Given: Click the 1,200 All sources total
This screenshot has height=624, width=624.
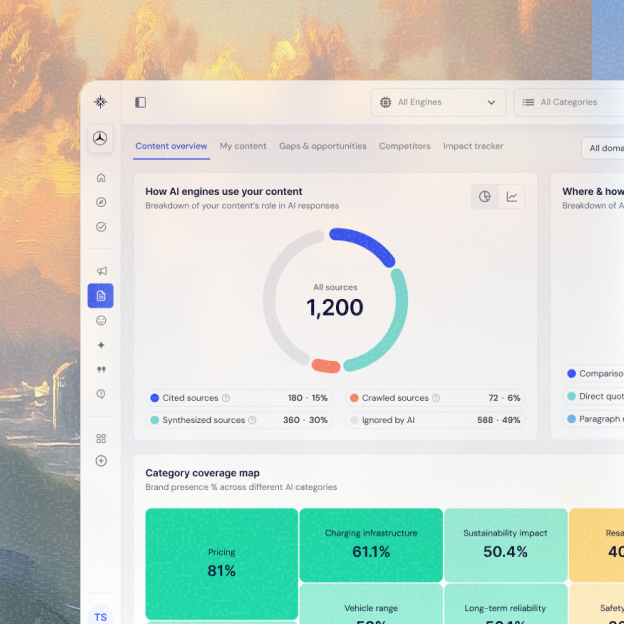Looking at the screenshot, I should coord(335,308).
